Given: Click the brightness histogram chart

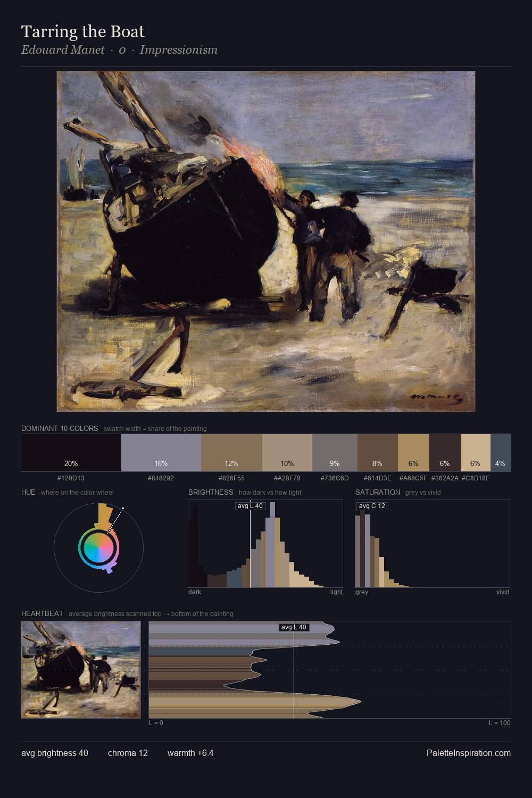Looking at the screenshot, I should (x=265, y=544).
